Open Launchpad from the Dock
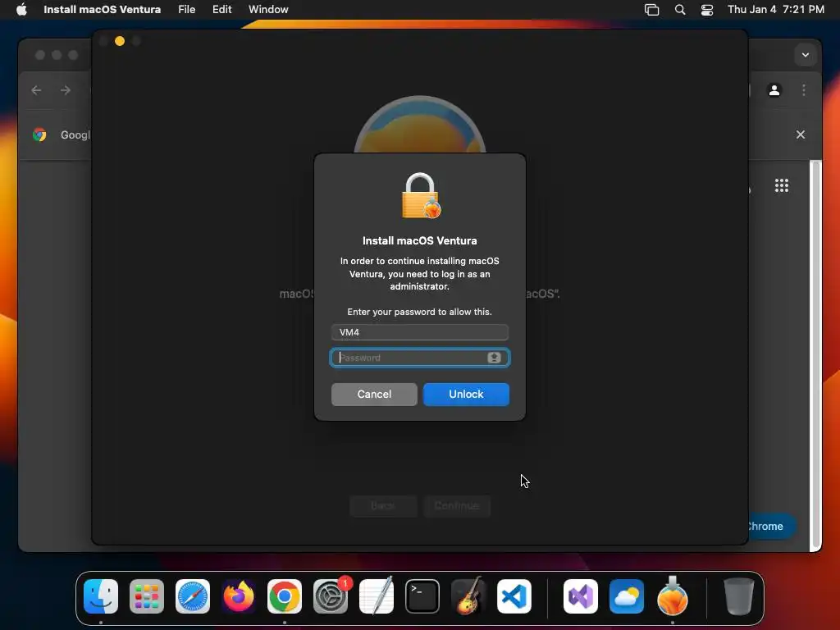Viewport: 840px width, 630px height. click(147, 596)
